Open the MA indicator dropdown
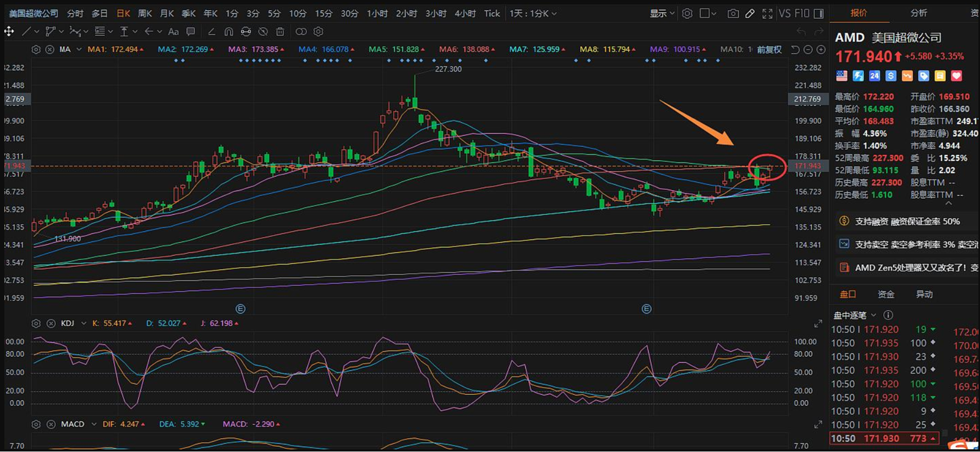 tap(79, 50)
